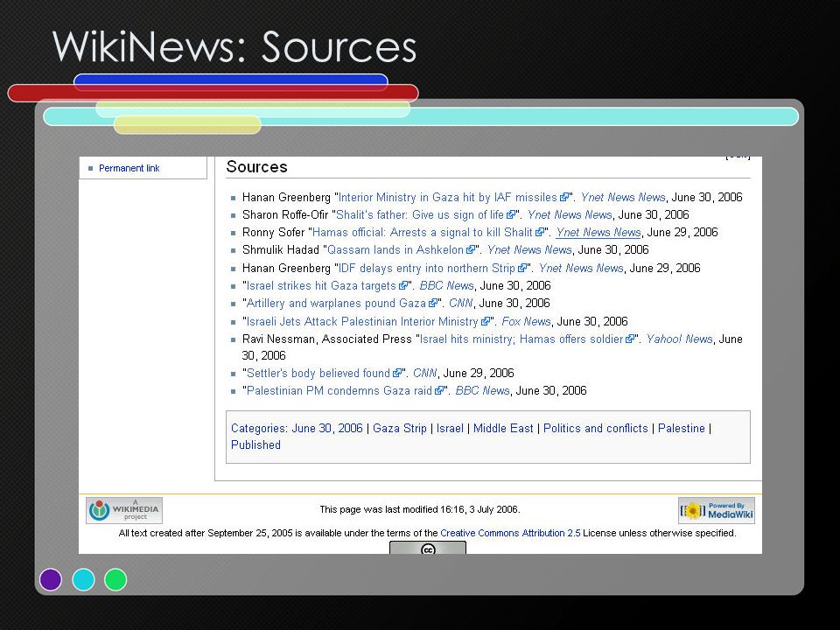Click the underlined Ynet News link dated June 29

(598, 233)
